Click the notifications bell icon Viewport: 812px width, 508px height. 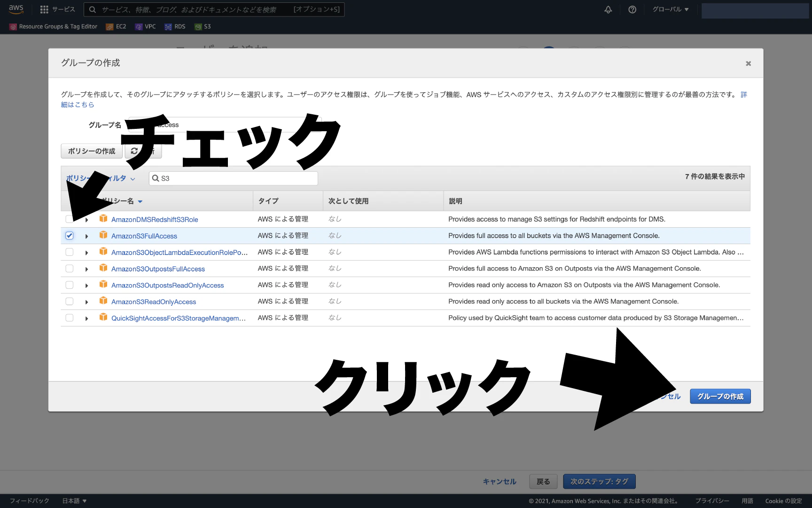click(x=608, y=9)
